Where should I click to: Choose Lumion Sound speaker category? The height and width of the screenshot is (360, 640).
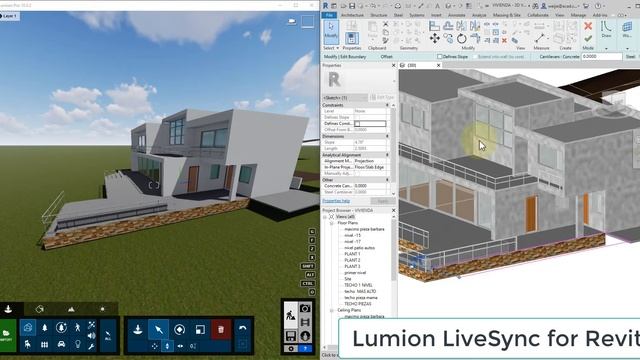[91, 336]
